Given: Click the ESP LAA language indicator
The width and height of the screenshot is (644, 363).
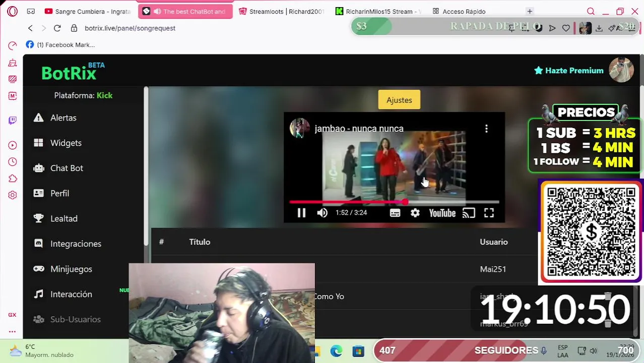Looking at the screenshot, I should pos(563,351).
